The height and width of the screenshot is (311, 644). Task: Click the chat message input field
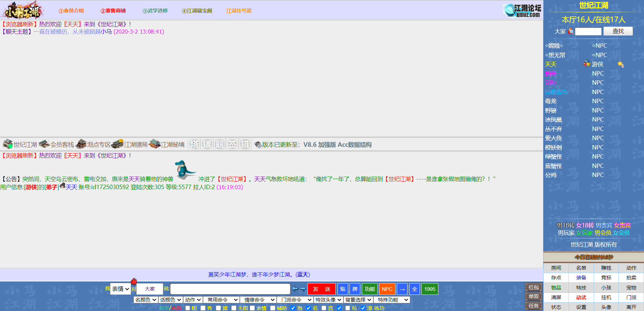click(x=230, y=289)
